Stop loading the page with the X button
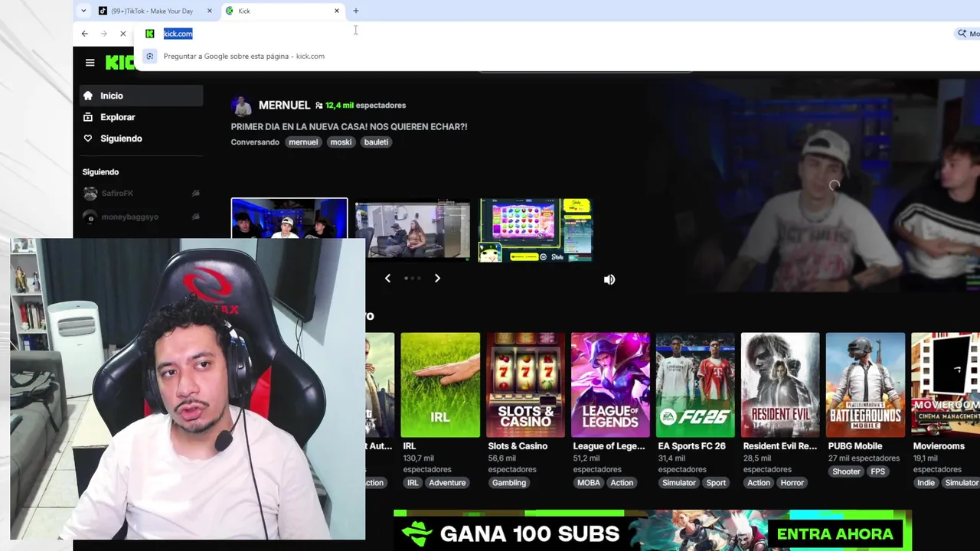 pyautogui.click(x=122, y=34)
